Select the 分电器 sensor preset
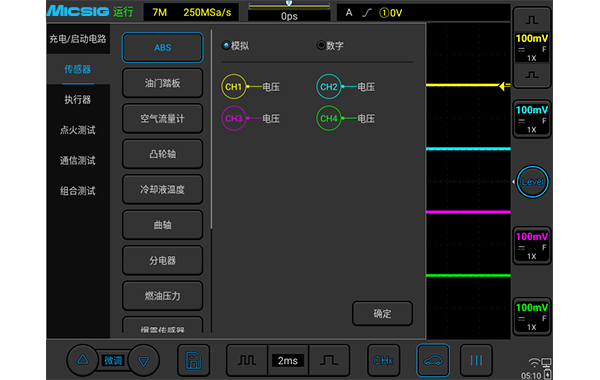The image size is (600, 380). click(163, 261)
